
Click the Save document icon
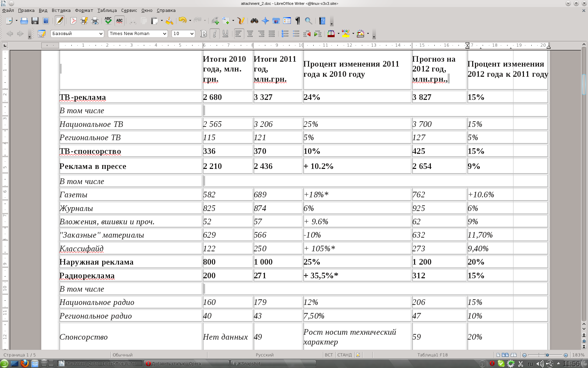35,21
